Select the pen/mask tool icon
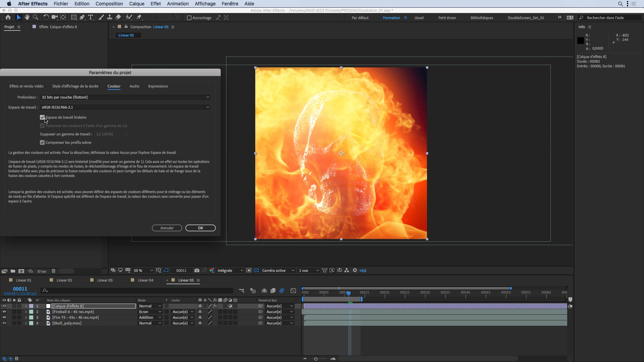Screen dimensions: 644x362 pos(82,18)
